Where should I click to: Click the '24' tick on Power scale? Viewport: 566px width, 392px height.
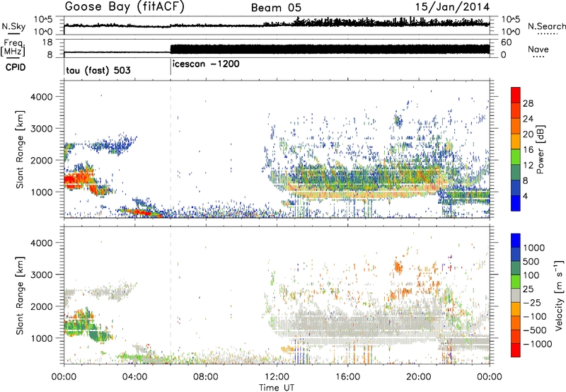(x=528, y=119)
